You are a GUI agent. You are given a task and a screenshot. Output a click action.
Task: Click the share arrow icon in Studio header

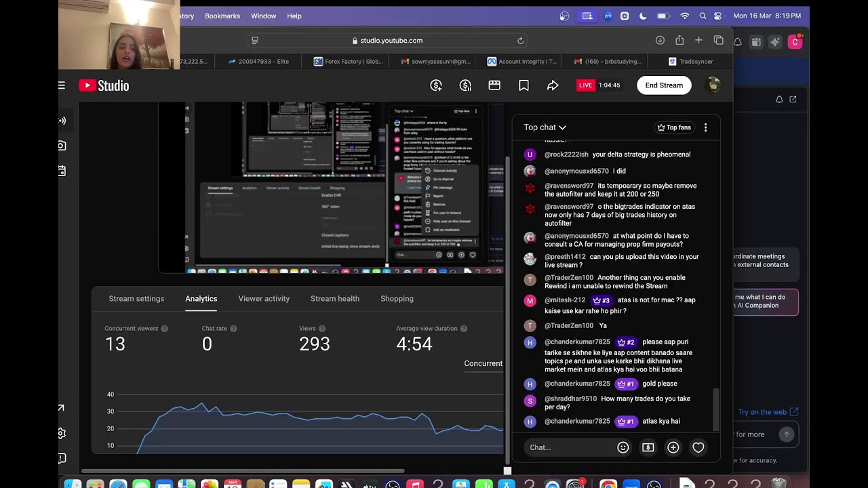click(553, 85)
